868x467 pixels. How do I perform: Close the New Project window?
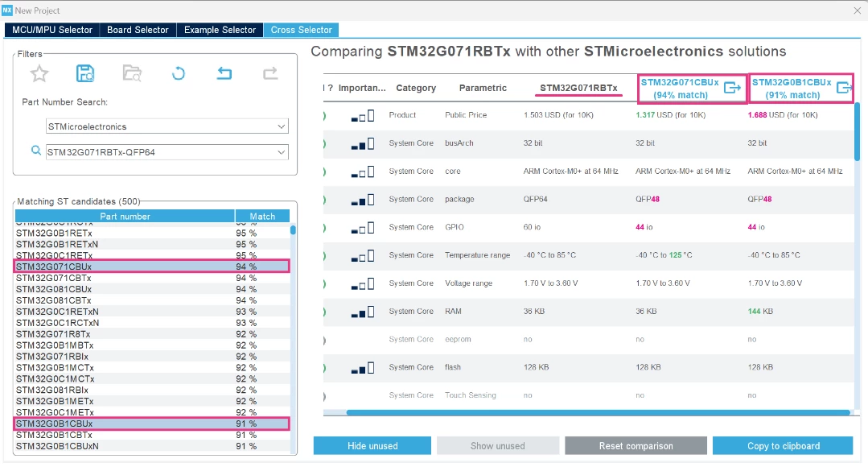click(857, 10)
